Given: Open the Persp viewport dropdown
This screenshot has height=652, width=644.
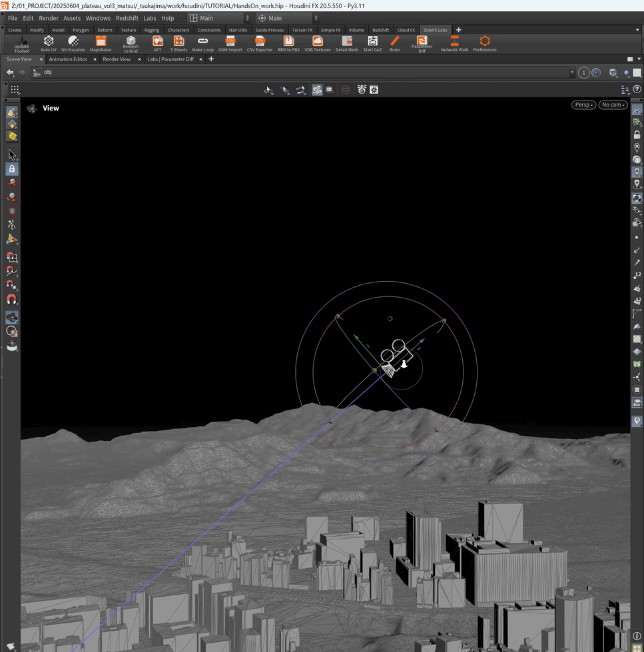Looking at the screenshot, I should point(583,105).
